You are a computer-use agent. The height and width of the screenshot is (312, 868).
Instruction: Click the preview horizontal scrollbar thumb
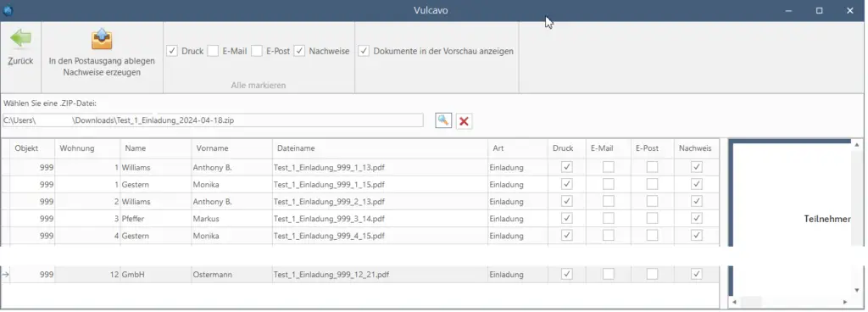(x=751, y=302)
